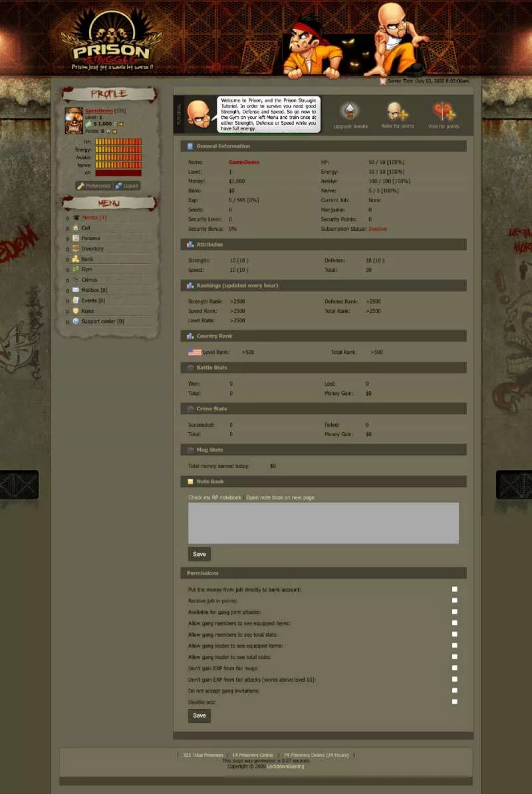Open the Crimes page via its icon

tap(76, 279)
